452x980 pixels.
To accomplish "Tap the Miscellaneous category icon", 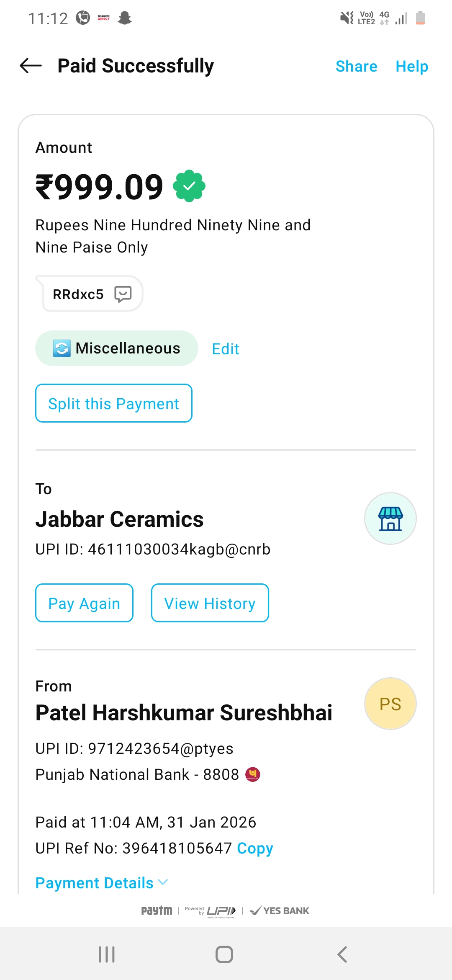I will click(62, 348).
